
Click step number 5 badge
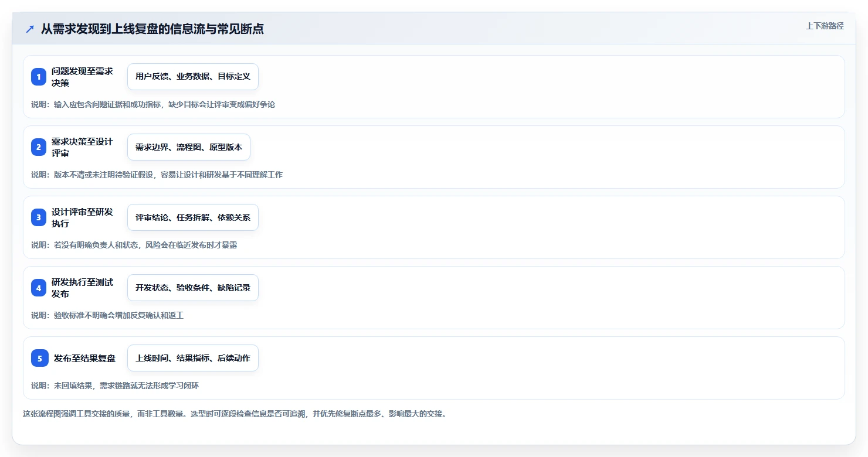click(x=40, y=358)
